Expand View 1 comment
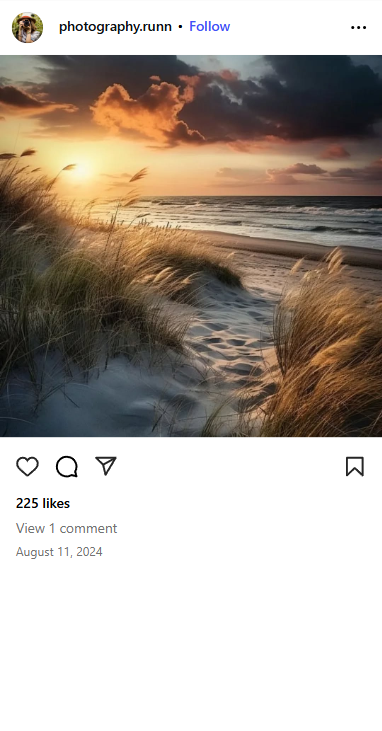 [x=67, y=528]
